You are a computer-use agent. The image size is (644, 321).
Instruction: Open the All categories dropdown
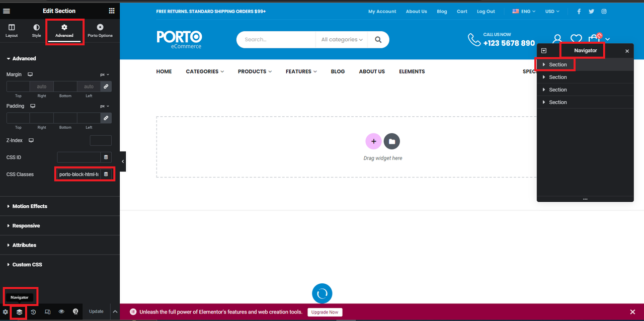pos(342,40)
